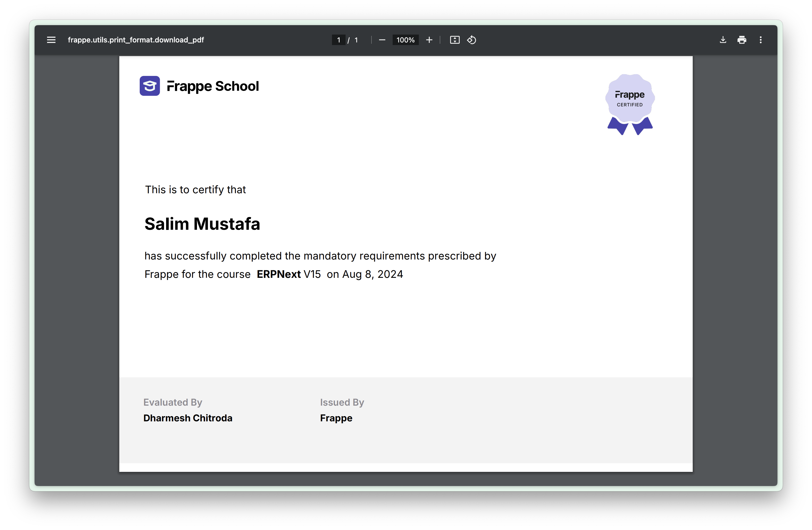Click the Issued By label

coord(342,402)
